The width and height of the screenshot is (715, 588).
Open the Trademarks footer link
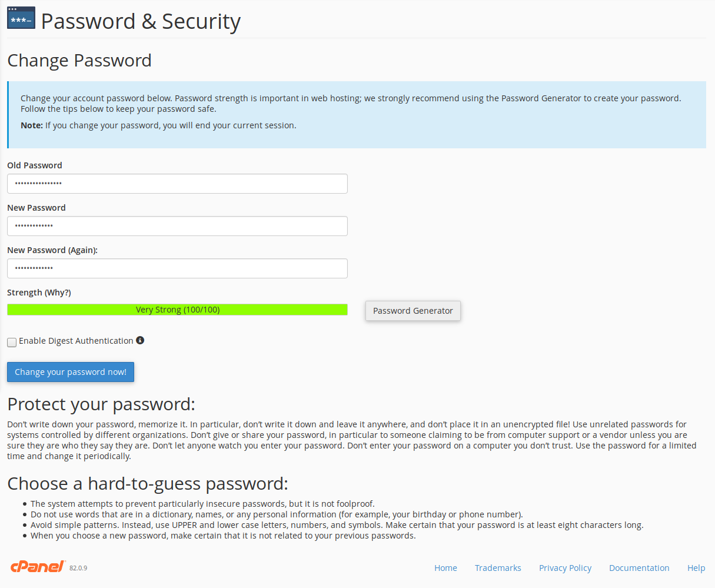(x=498, y=568)
